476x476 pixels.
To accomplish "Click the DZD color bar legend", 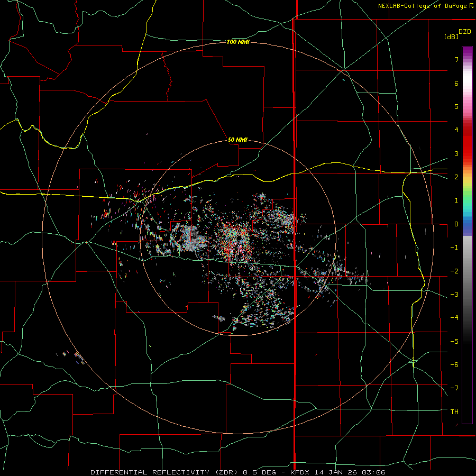I will pos(467,235).
